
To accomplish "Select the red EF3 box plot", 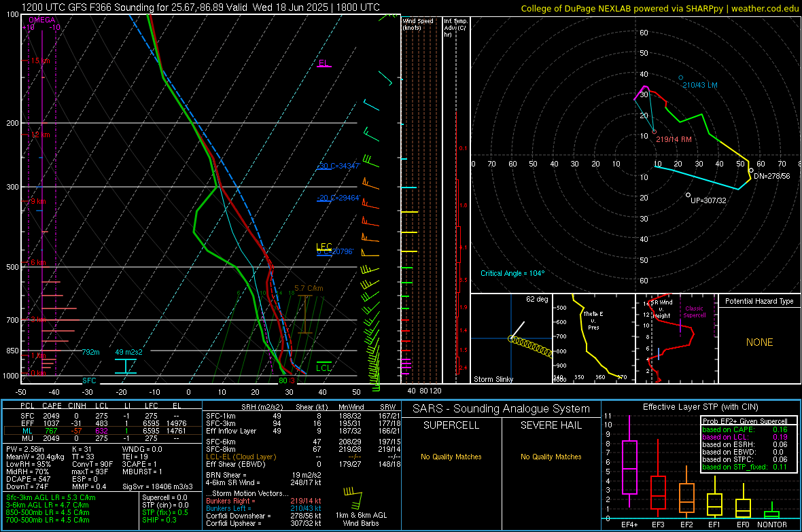I will click(658, 478).
